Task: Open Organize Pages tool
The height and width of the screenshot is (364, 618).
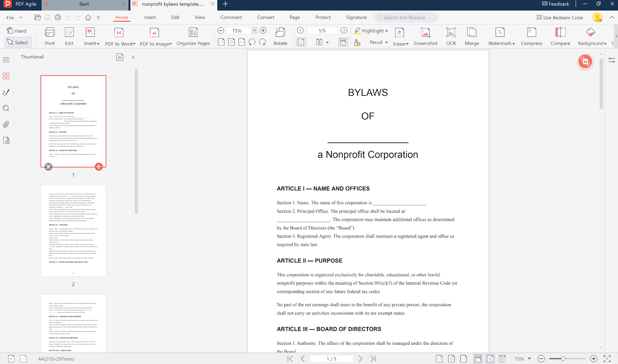Action: tap(193, 33)
